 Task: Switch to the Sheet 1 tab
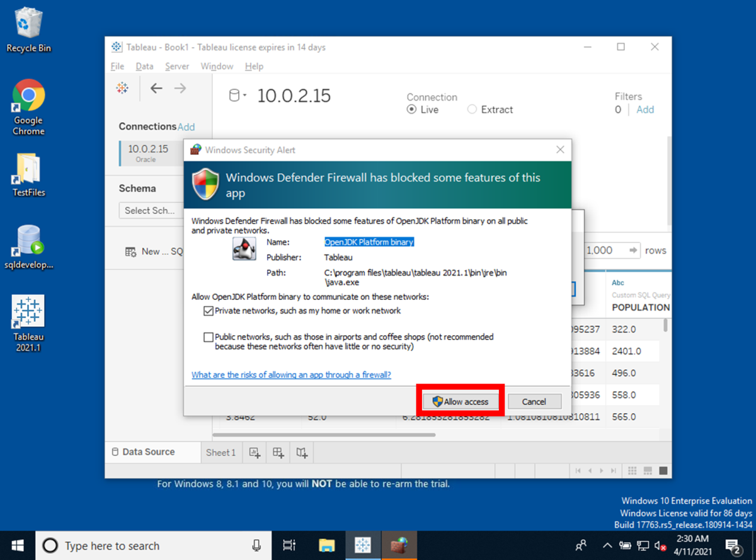click(220, 452)
